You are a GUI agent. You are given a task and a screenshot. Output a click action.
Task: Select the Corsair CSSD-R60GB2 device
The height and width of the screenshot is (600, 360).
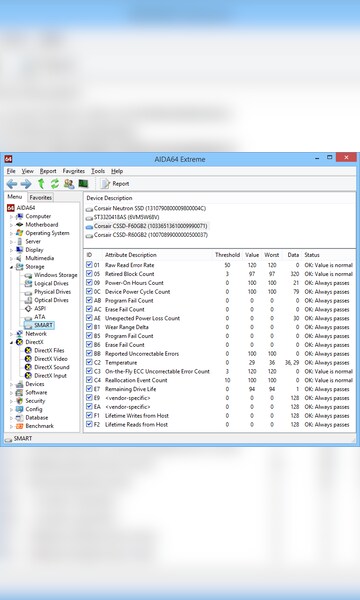click(147, 235)
